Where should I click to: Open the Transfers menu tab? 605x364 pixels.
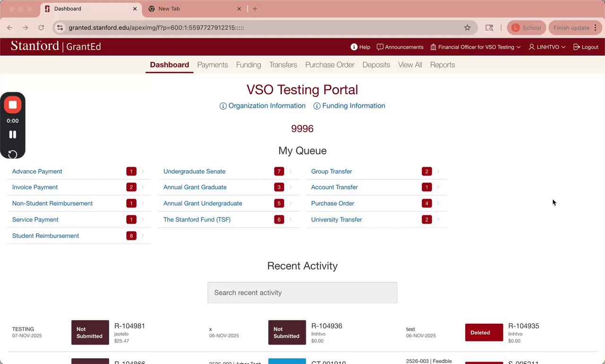[283, 65]
